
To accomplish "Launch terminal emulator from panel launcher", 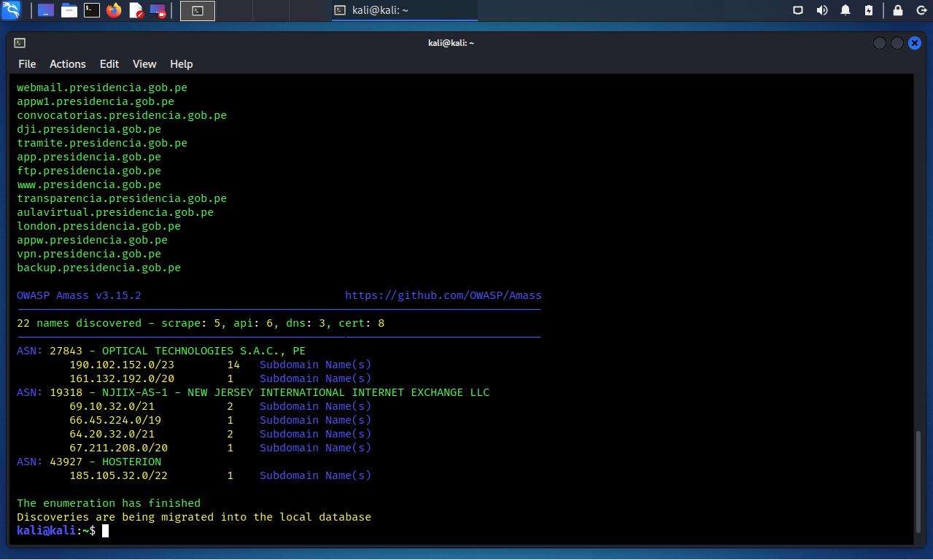I will click(92, 10).
